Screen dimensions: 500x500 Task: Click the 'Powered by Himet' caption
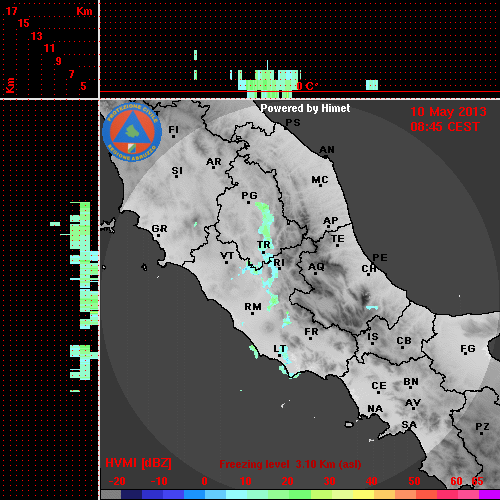click(305, 108)
